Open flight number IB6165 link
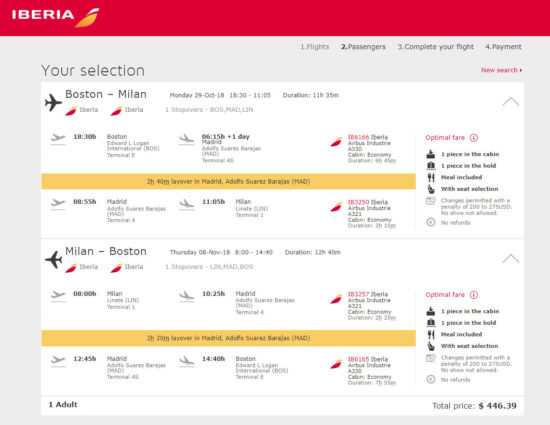Viewport: 550px width, 425px height. 358,359
